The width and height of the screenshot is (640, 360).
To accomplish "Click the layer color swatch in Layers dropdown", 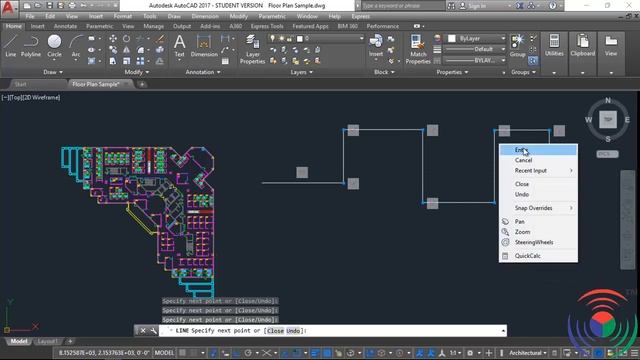I will [x=300, y=38].
